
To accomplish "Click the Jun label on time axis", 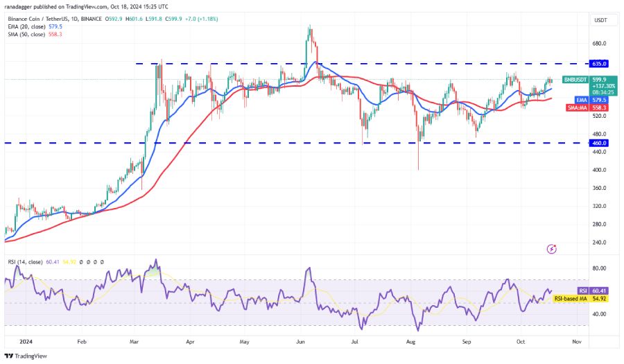I will pos(300,342).
